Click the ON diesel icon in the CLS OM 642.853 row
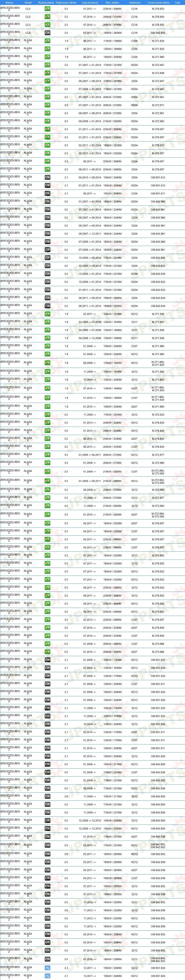185x980 pixels. (47, 33)
